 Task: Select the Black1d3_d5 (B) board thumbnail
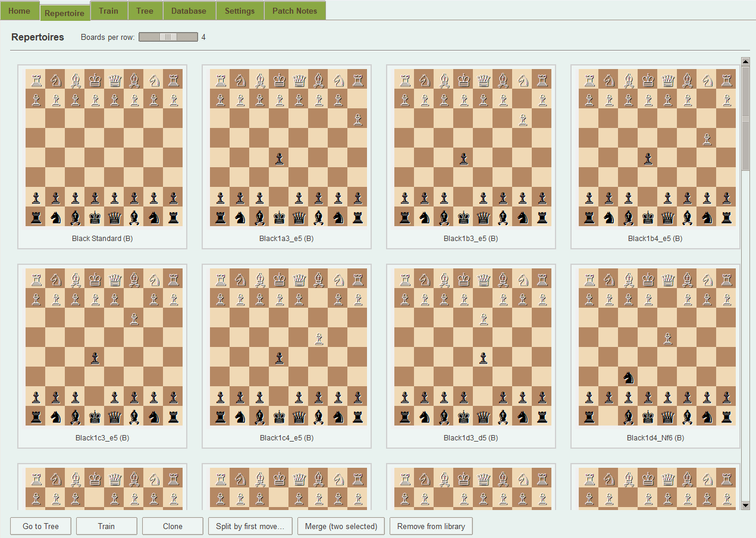[x=473, y=347]
